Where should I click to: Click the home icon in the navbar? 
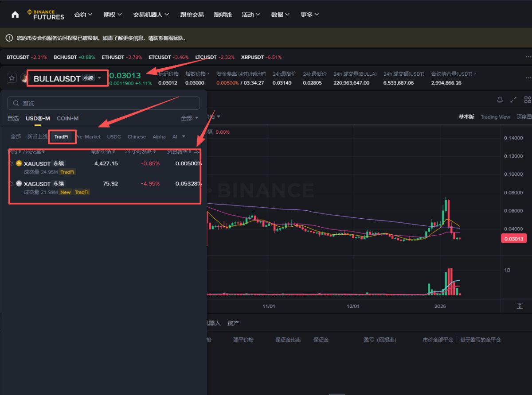pos(15,14)
